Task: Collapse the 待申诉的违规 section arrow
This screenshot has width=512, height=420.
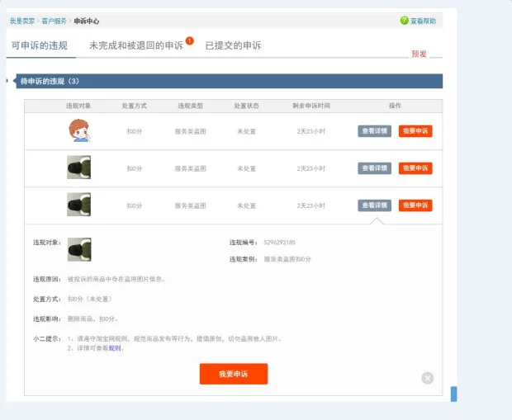Action: click(7, 81)
